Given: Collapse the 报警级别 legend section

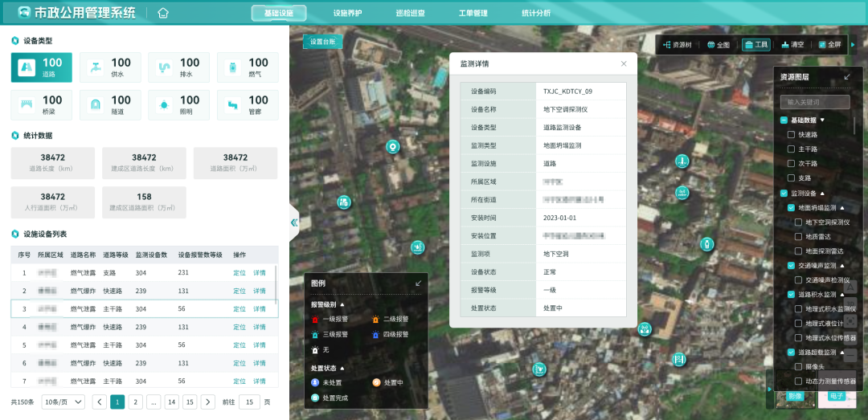Looking at the screenshot, I should pos(342,304).
